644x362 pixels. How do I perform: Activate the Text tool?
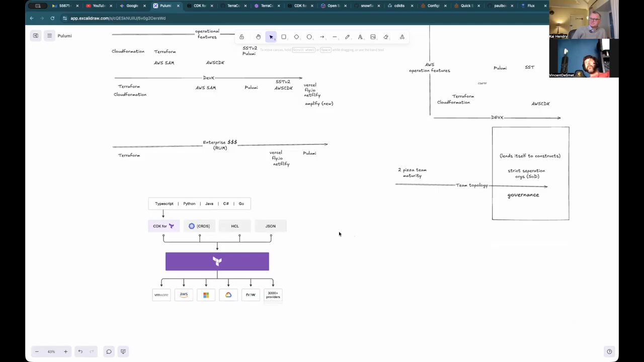pos(360,37)
